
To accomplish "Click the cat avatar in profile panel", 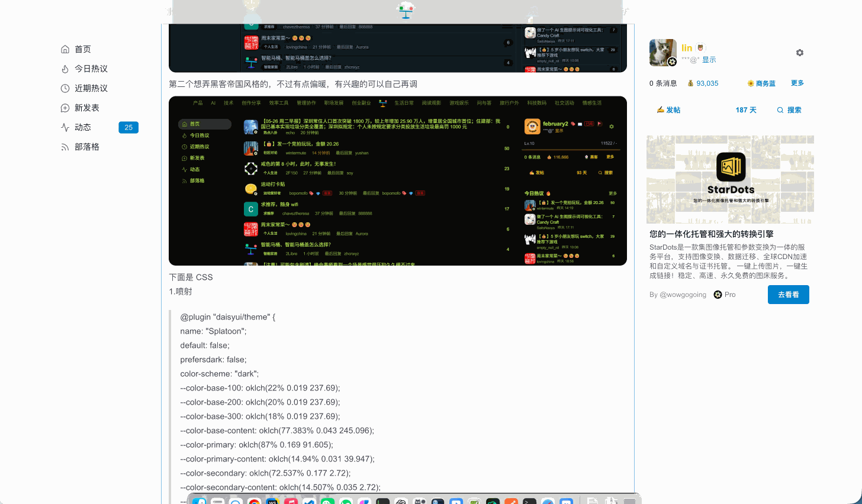I will point(663,53).
